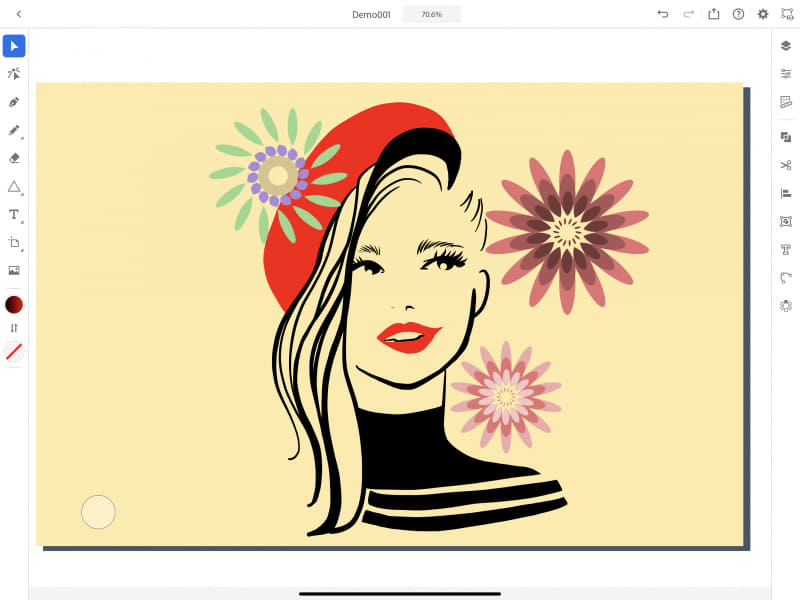
Task: Open the Align panel
Action: 786,193
